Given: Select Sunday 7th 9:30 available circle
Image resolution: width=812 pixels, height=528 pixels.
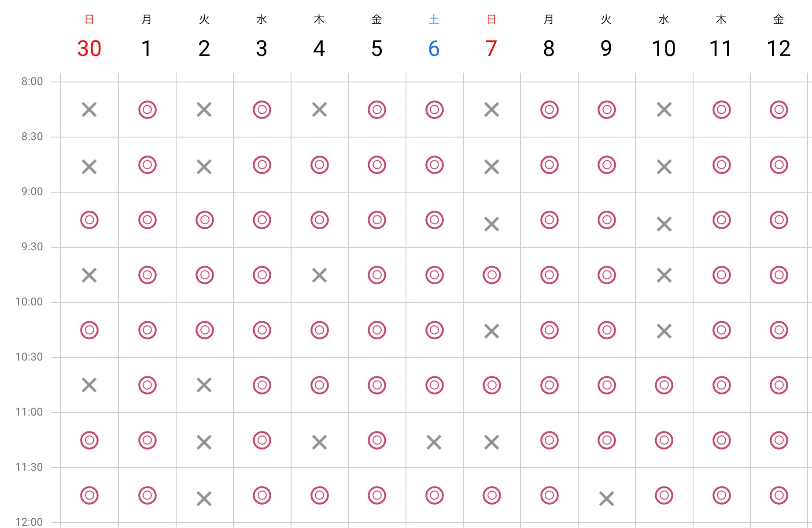Looking at the screenshot, I should coord(491,275).
